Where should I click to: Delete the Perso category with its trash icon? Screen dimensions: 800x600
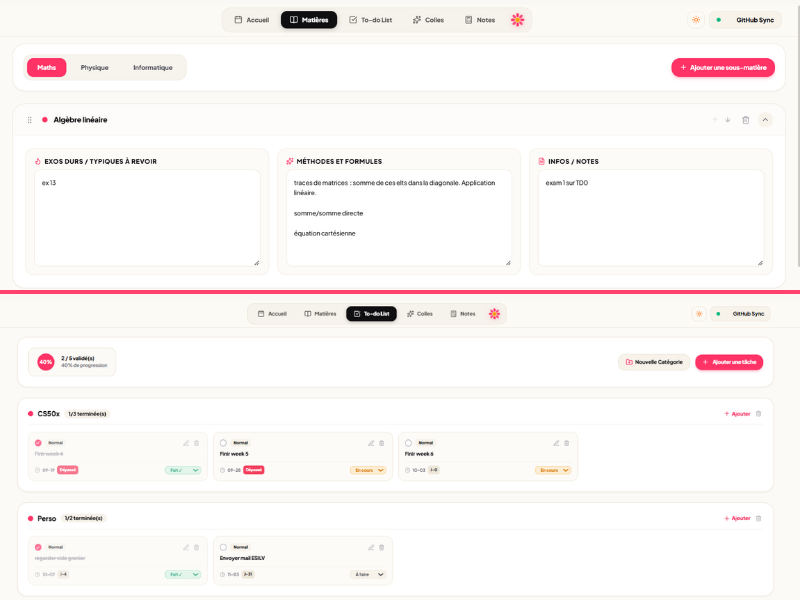coord(758,518)
